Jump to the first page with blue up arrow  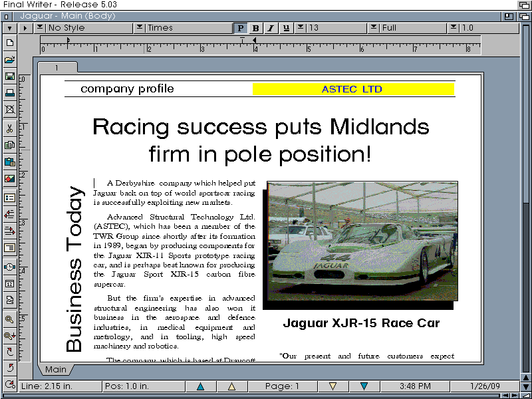(201, 386)
